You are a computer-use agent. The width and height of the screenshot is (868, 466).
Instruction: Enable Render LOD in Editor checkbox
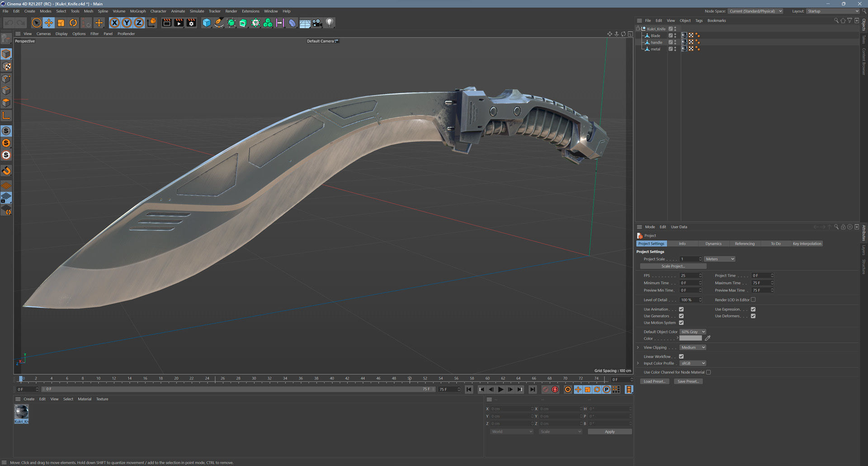pyautogui.click(x=753, y=300)
